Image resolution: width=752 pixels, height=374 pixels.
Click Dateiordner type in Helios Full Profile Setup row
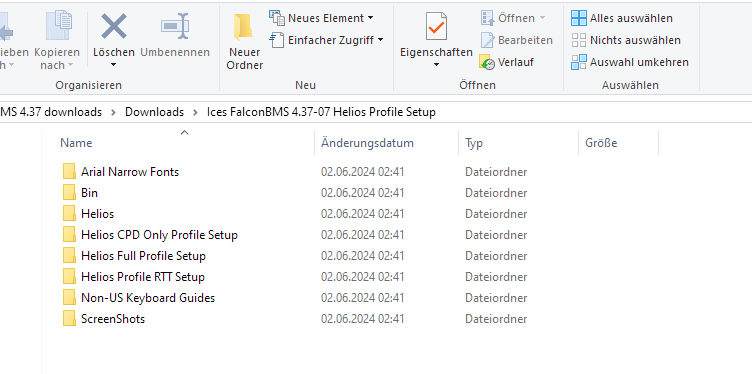click(496, 256)
